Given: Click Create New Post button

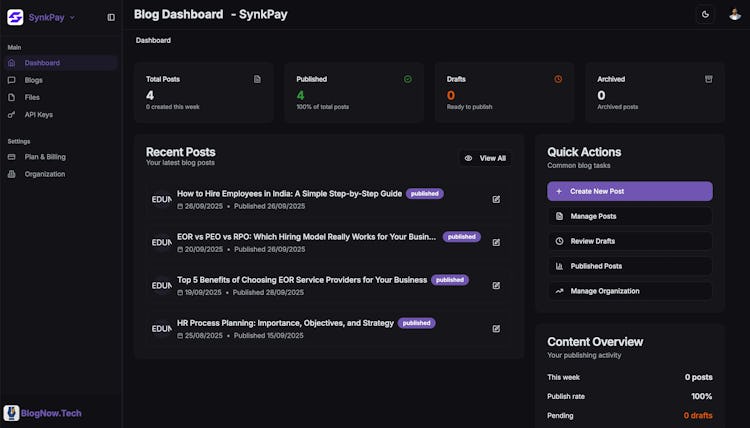Looking at the screenshot, I should [x=629, y=191].
